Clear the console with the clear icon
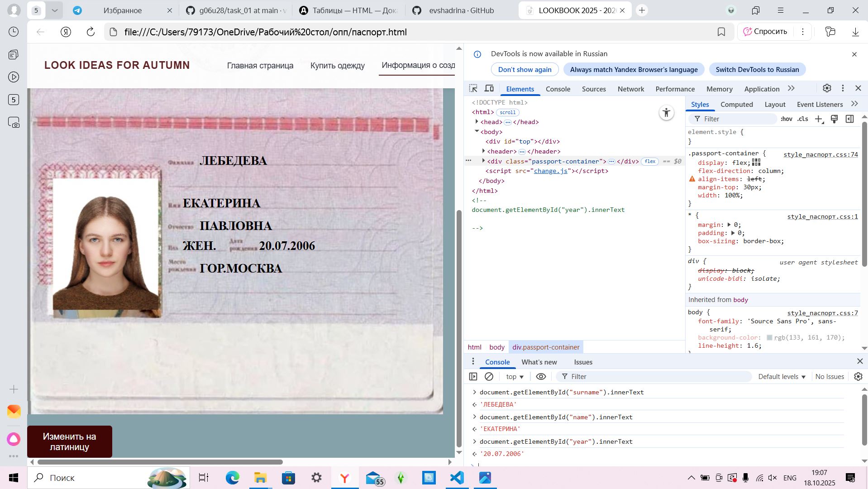Viewport: 868px width, 489px height. point(489,377)
